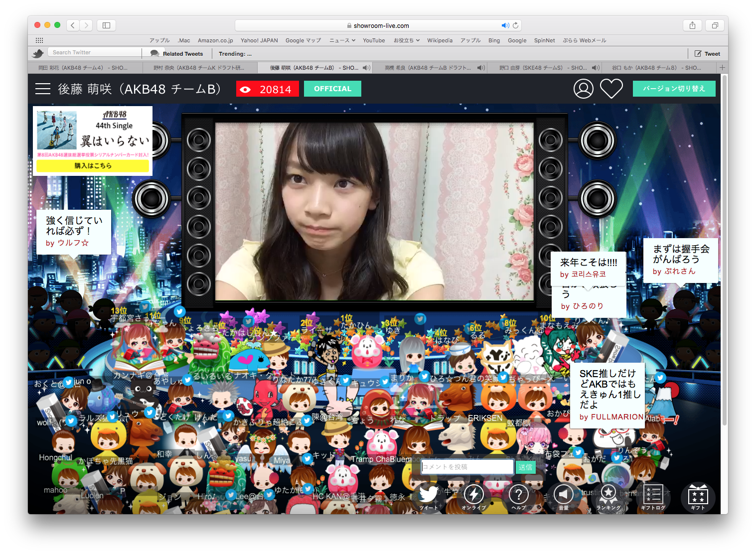This screenshot has width=756, height=554.
Task: Switch to the 岡田 彩花 tab
Action: [x=85, y=68]
